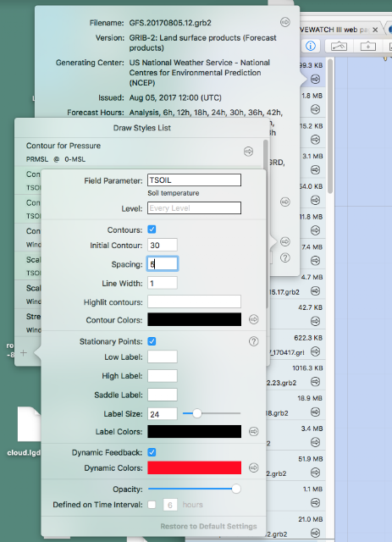Click the arrow icon for the 3.1 MB file

[x=315, y=170]
